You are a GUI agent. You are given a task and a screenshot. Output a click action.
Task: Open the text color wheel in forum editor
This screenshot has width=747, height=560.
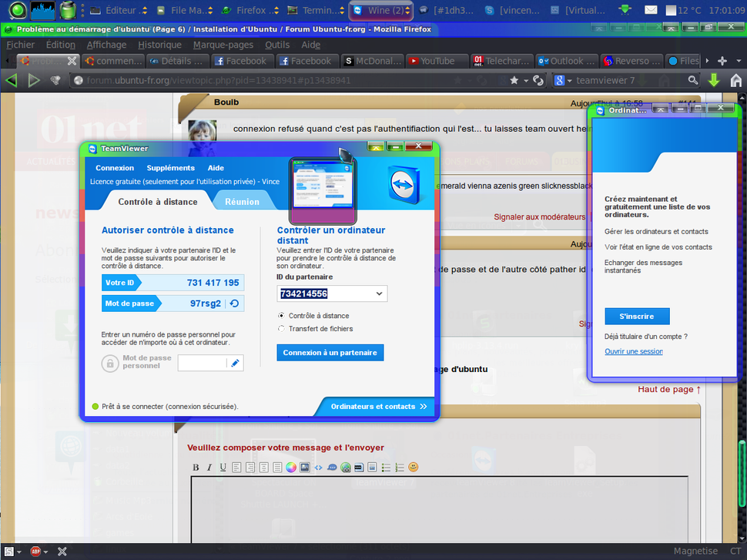pos(291,468)
